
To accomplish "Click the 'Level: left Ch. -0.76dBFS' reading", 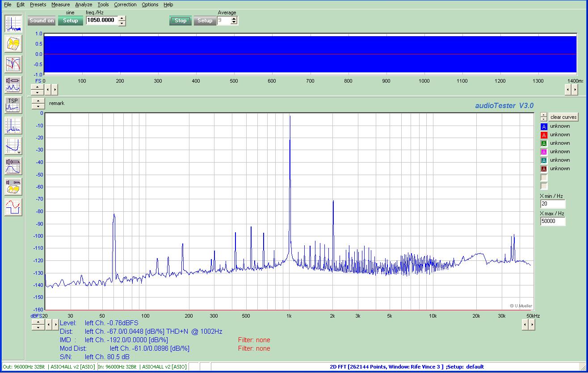I will click(99, 323).
